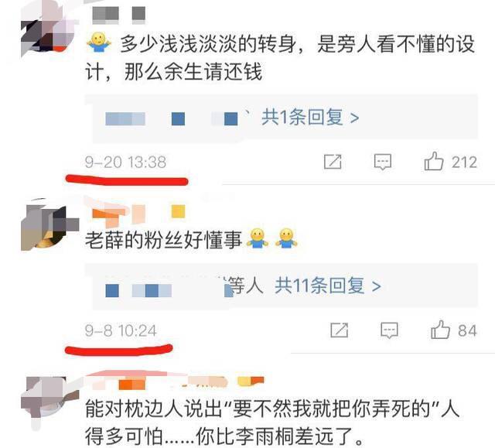Share the 9-8 10:24 comment
Screen dimensions: 495x448
pos(340,330)
